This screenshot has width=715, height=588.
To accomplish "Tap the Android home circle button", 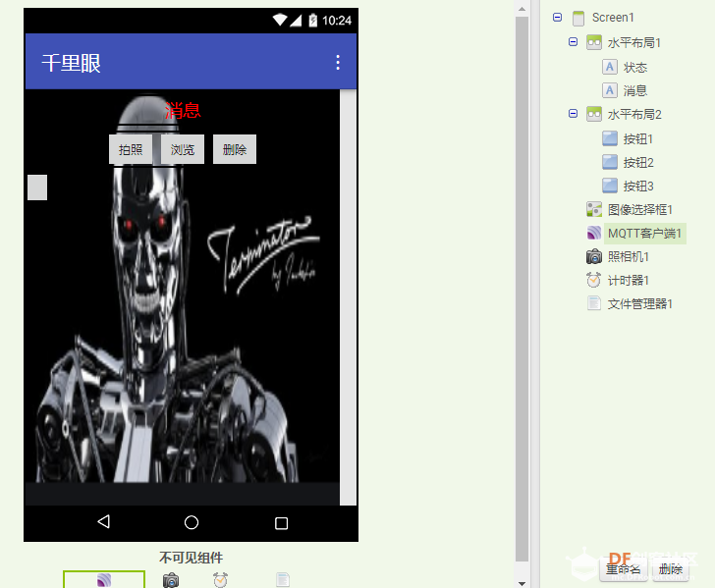I will tap(192, 522).
